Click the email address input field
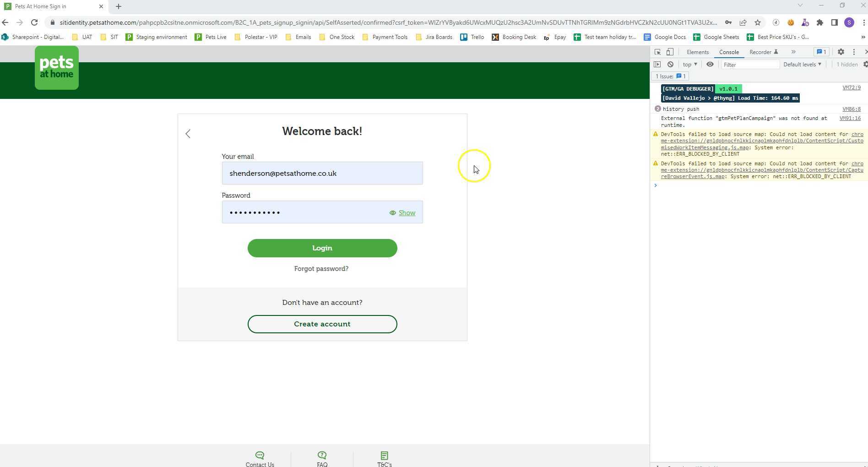 tap(322, 173)
